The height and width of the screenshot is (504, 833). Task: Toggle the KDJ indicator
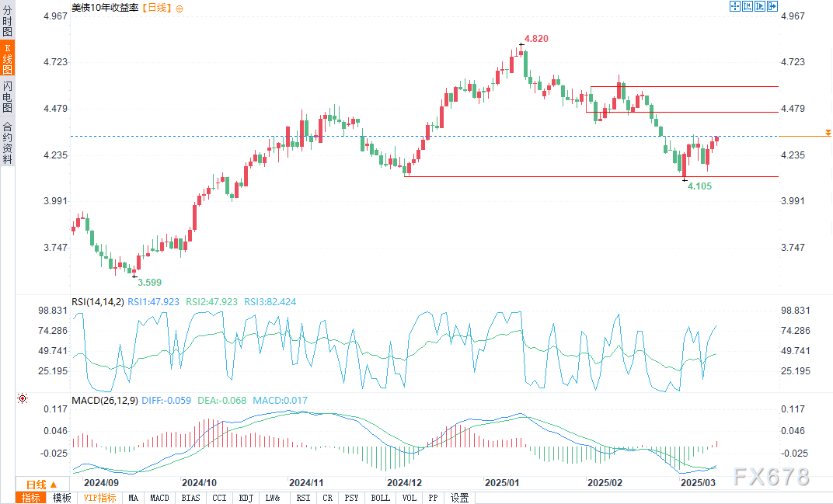click(245, 498)
